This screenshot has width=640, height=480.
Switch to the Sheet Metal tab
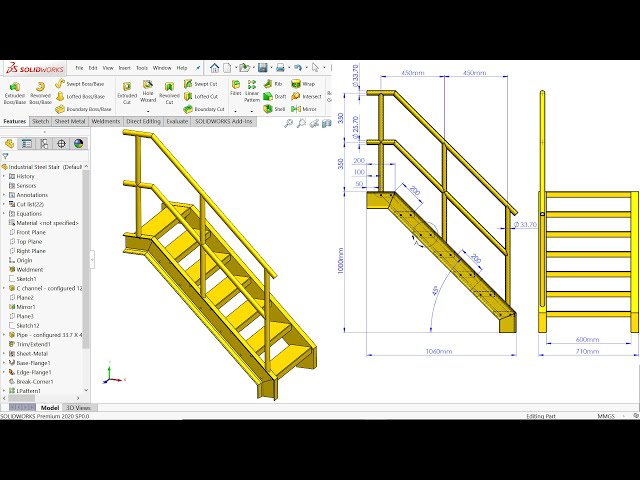click(x=70, y=121)
